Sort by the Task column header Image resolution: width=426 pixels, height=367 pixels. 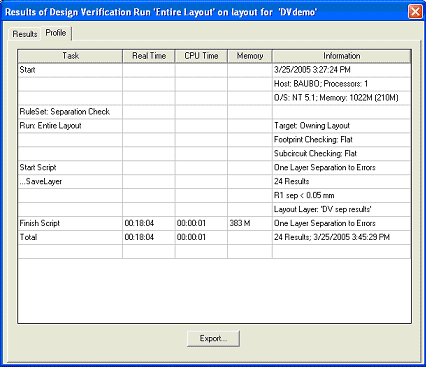click(70, 56)
